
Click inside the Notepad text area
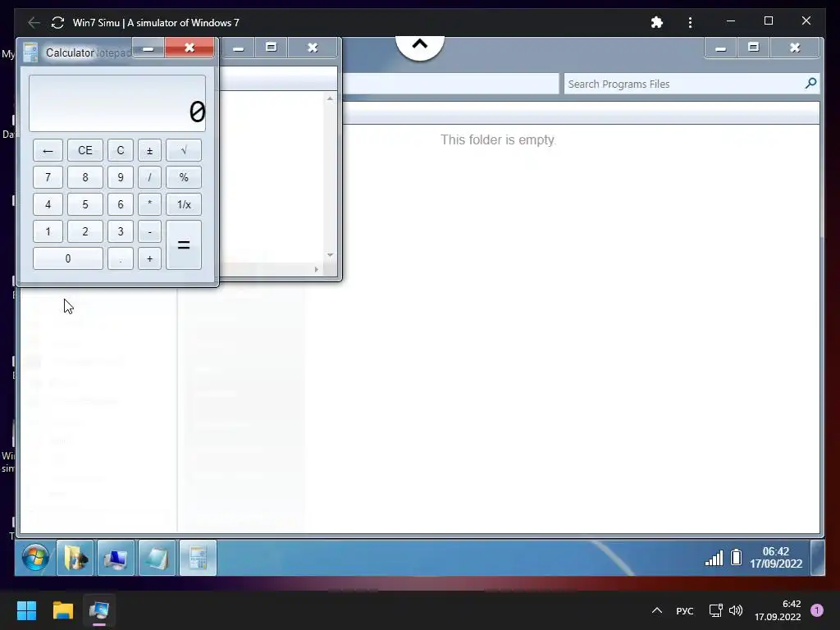pos(272,177)
